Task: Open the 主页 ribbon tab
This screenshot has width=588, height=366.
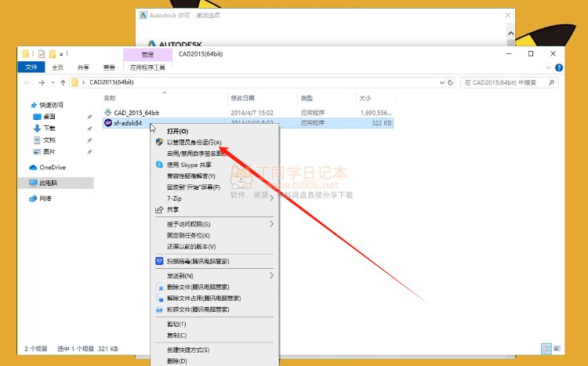Action: [57, 67]
